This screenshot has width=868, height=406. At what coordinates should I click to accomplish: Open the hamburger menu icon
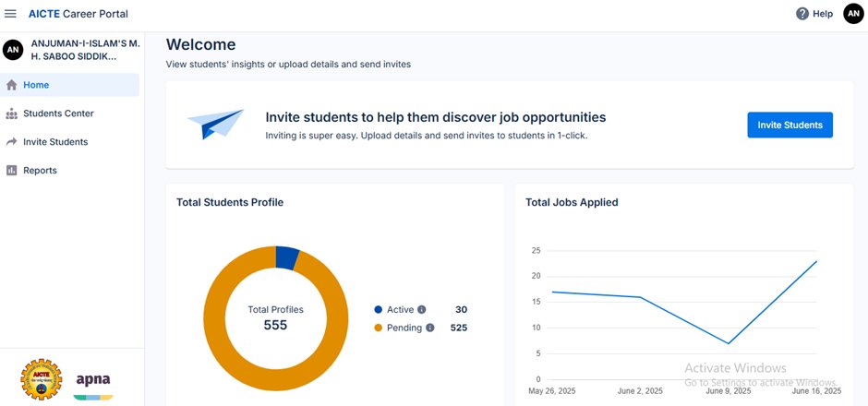click(x=10, y=14)
